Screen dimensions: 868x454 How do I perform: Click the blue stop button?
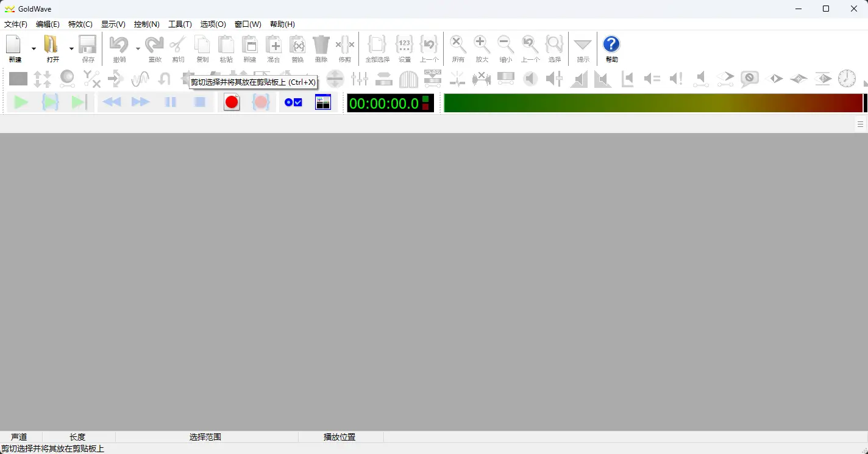click(x=200, y=103)
